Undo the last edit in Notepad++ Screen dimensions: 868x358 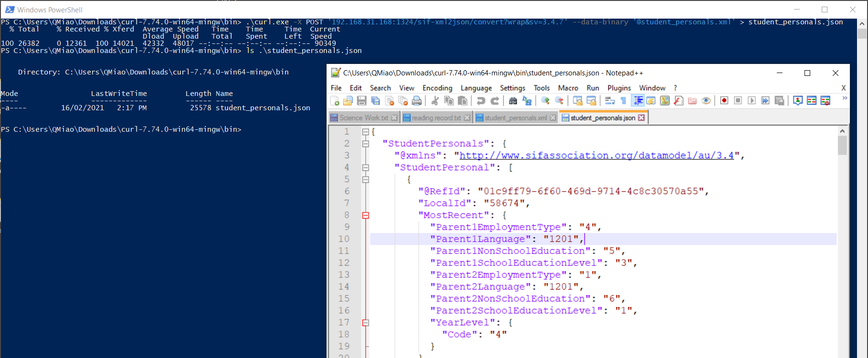tap(481, 101)
